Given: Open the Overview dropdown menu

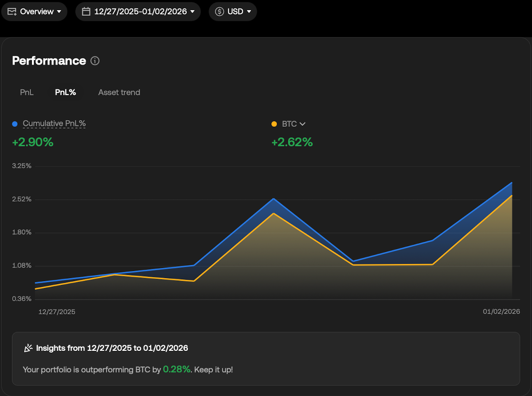Looking at the screenshot, I should coord(35,12).
